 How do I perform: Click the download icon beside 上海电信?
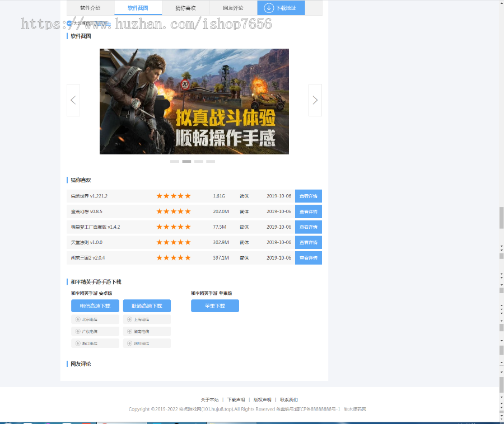pos(129,319)
